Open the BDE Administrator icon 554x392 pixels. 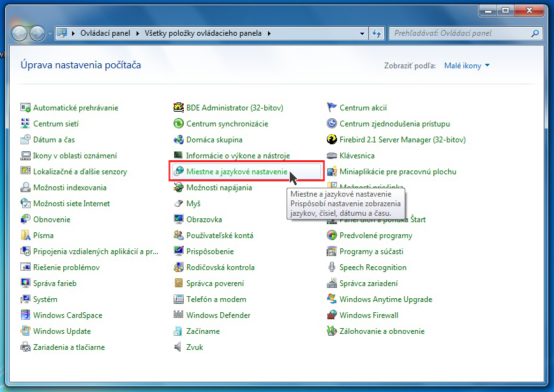[x=179, y=107]
